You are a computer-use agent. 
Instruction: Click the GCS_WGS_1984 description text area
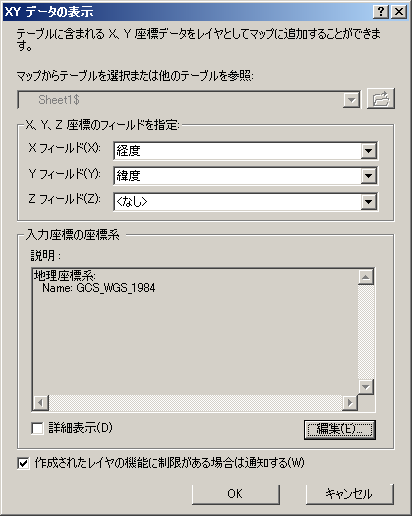click(195, 332)
